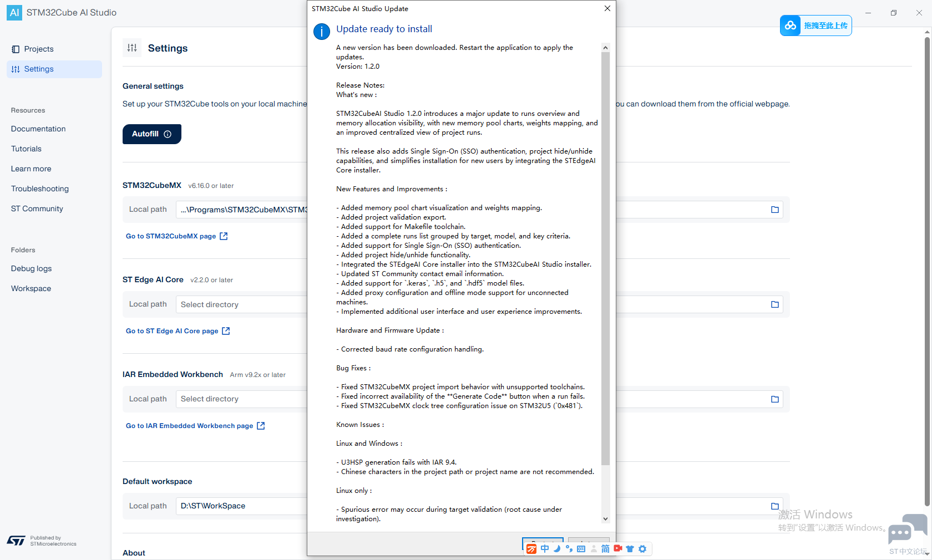
Task: Browse folder for ST Edge AI Core path
Action: [775, 304]
